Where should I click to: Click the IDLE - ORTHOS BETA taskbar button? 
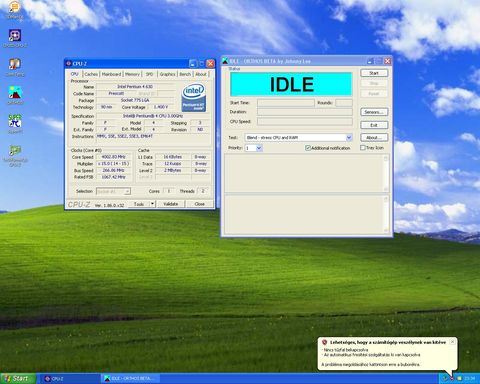point(131,379)
